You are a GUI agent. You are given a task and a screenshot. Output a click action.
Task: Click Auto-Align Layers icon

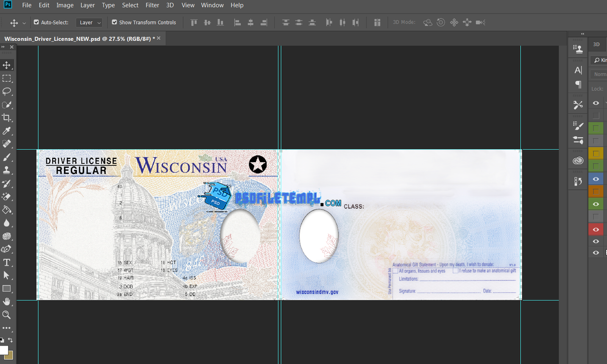click(x=377, y=22)
